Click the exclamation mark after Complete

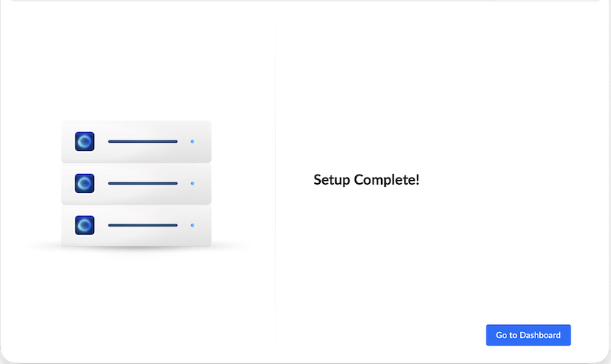click(418, 179)
